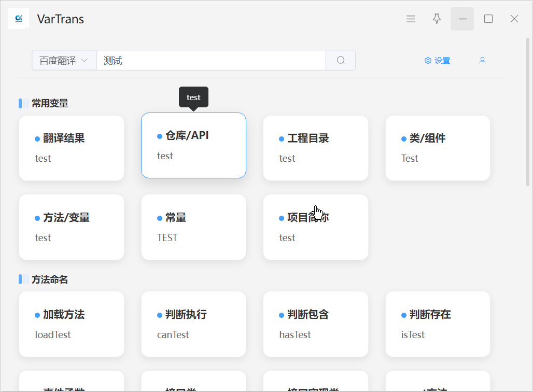Open the hamburger menu icon

click(411, 19)
